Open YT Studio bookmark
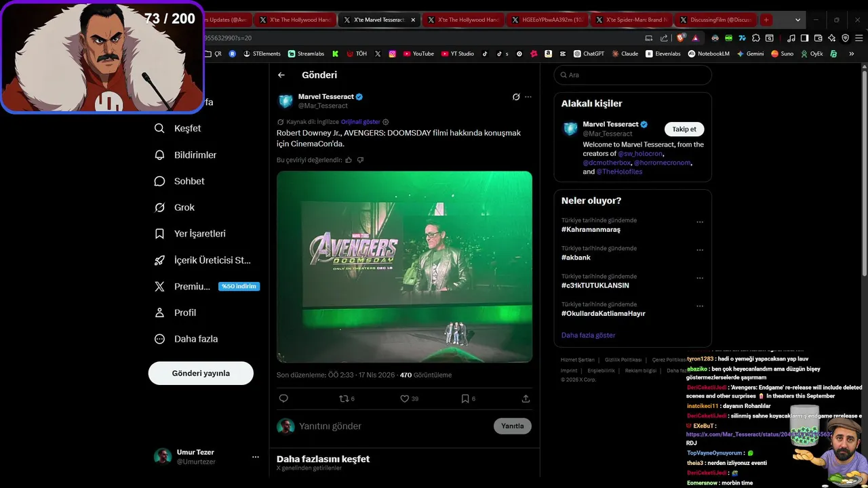This screenshot has width=868, height=488. [458, 54]
